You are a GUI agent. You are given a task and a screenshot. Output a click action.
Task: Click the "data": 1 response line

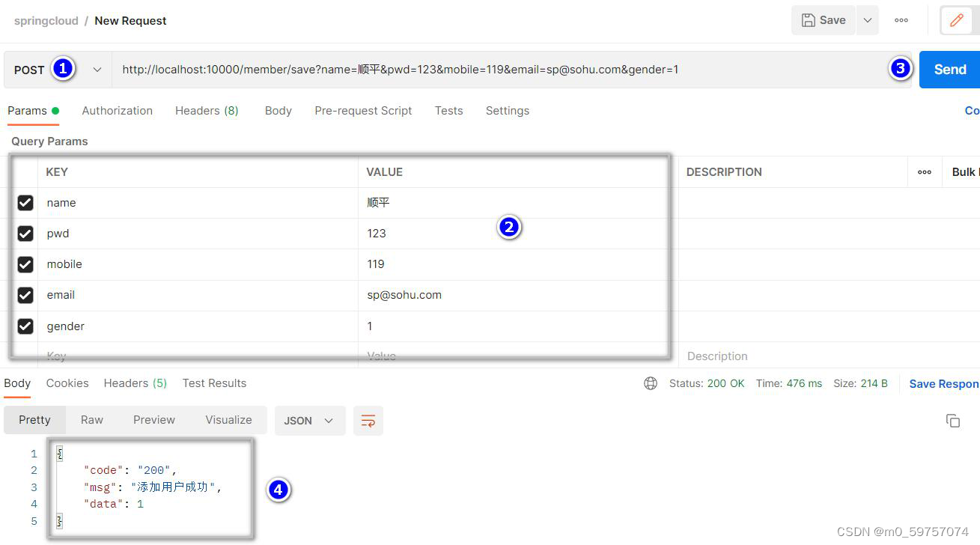coord(114,504)
